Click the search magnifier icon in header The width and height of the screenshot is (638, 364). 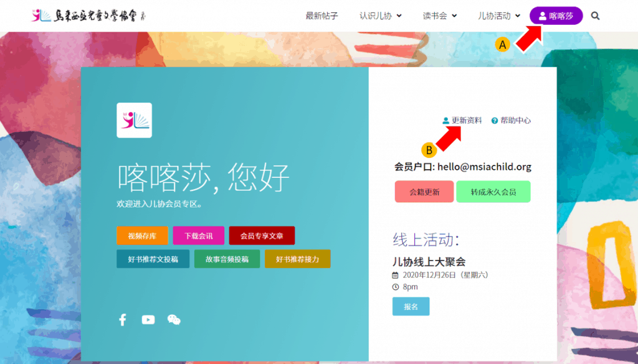point(595,16)
